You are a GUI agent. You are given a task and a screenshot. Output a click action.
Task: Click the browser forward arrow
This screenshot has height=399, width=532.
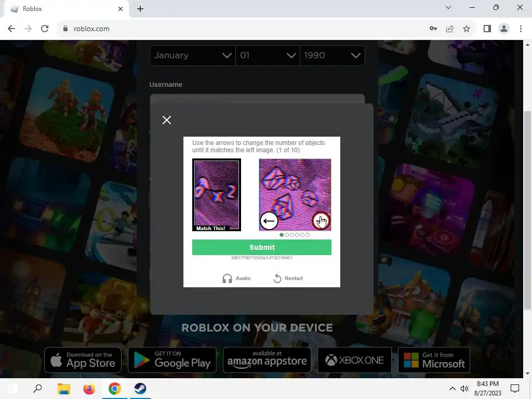click(28, 29)
